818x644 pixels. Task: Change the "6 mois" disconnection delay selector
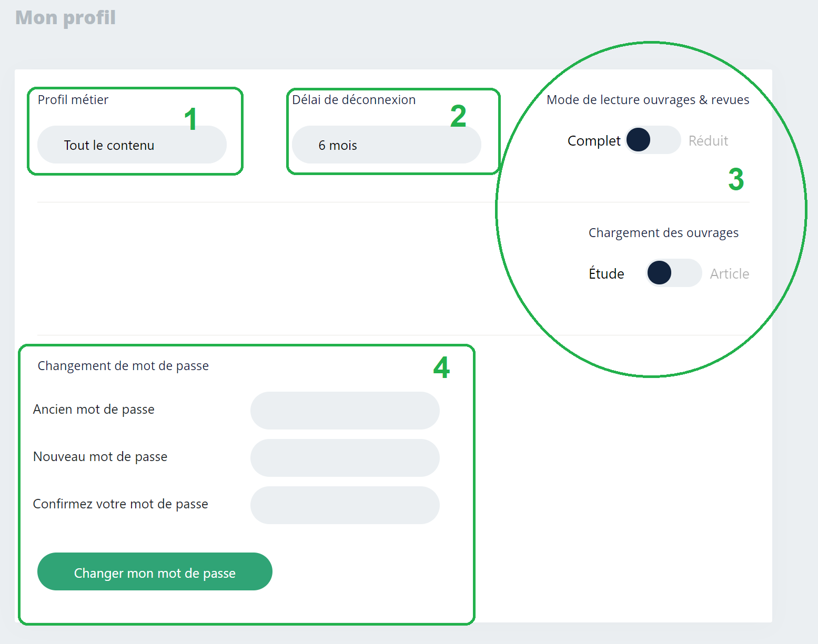[387, 145]
